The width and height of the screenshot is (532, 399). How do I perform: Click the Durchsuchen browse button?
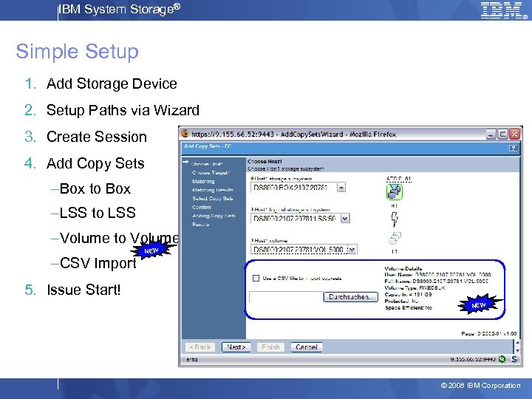[x=350, y=297]
